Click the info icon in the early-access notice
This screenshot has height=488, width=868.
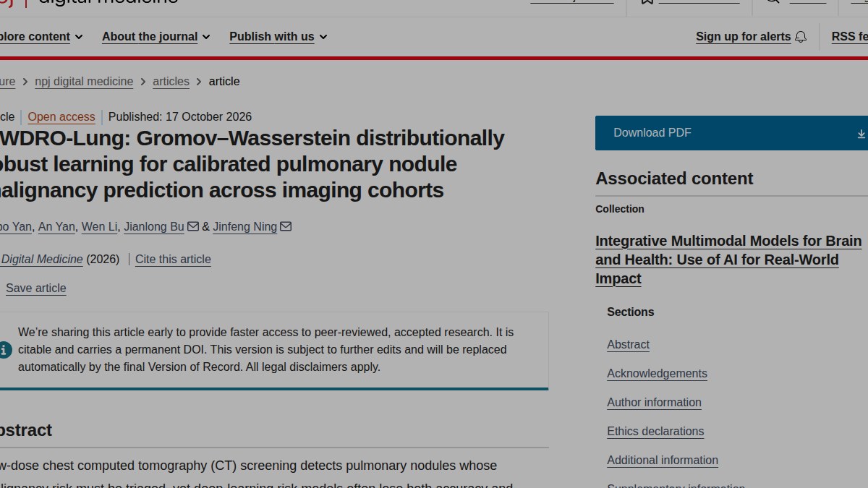tap(5, 350)
